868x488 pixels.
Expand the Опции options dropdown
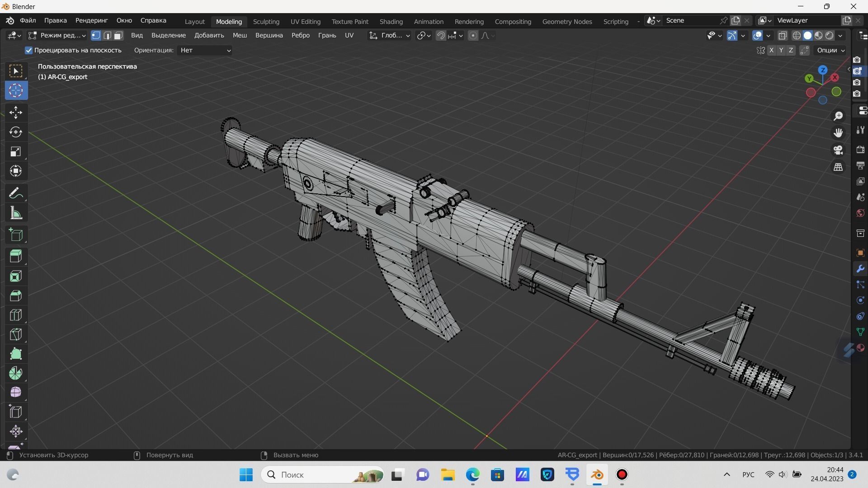tap(831, 50)
